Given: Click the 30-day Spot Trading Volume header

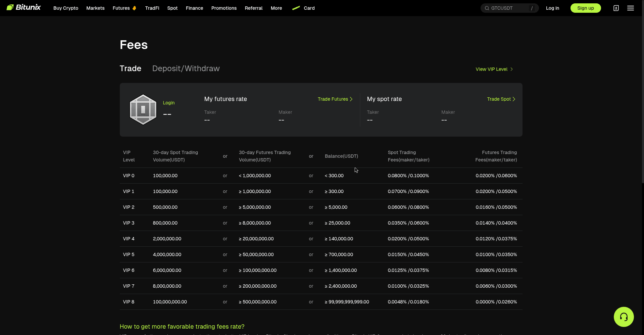Looking at the screenshot, I should [x=176, y=156].
